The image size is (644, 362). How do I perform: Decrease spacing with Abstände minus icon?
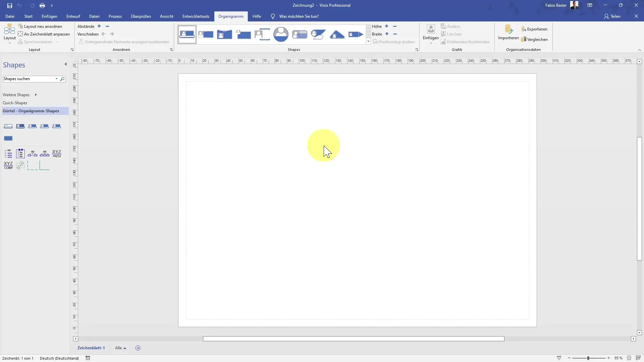(x=107, y=26)
